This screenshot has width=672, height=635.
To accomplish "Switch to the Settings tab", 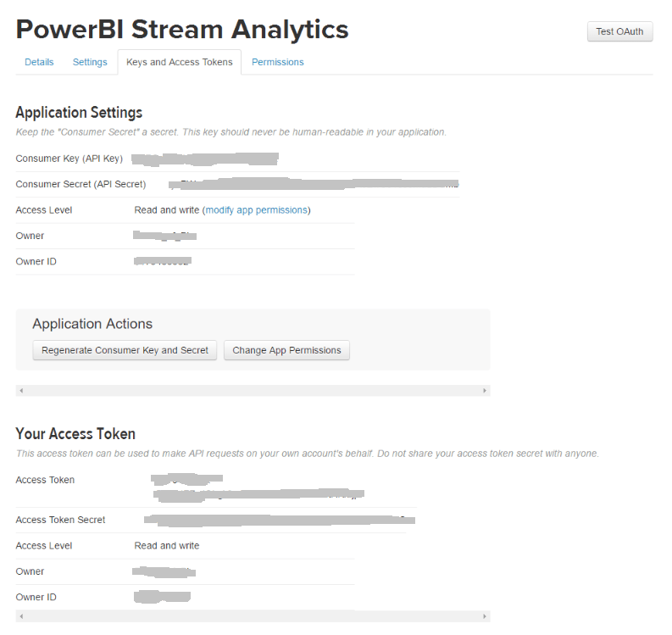I will point(90,62).
